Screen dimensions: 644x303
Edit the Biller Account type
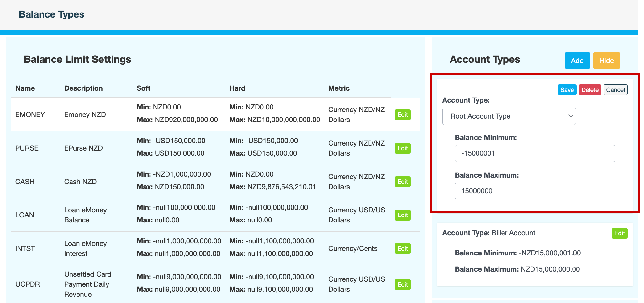(619, 233)
